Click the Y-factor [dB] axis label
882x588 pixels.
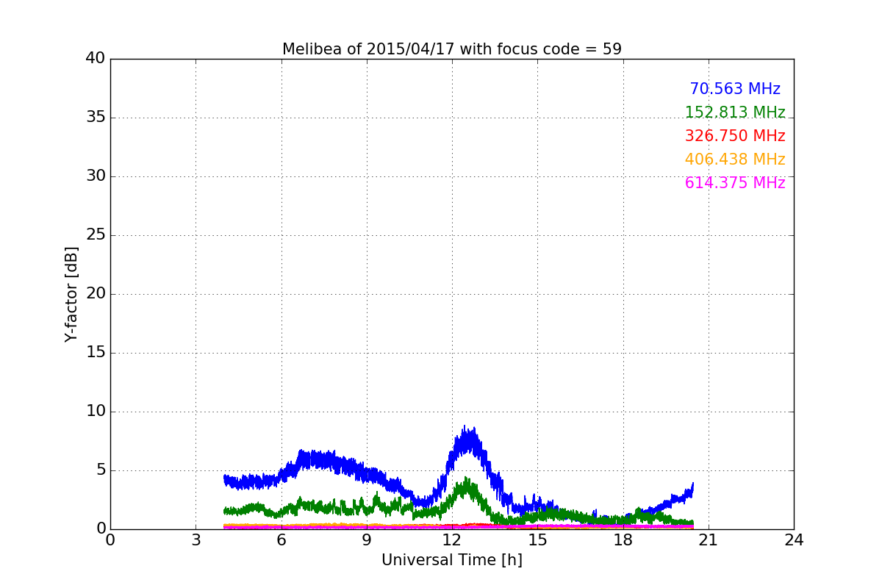click(71, 294)
